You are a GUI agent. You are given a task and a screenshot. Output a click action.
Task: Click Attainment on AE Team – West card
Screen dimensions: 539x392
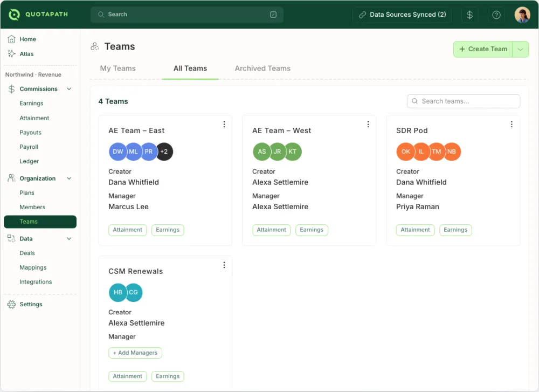point(272,230)
